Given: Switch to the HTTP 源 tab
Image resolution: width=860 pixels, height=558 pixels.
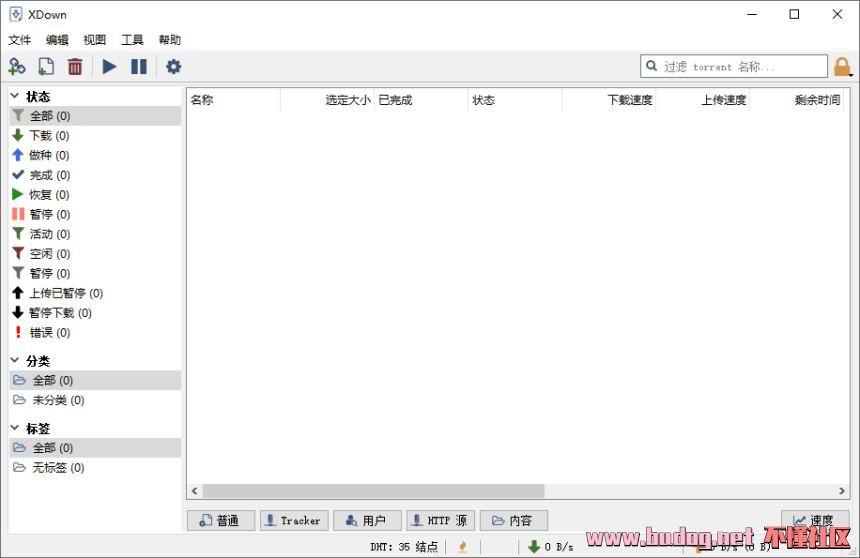Looking at the screenshot, I should click(x=441, y=520).
